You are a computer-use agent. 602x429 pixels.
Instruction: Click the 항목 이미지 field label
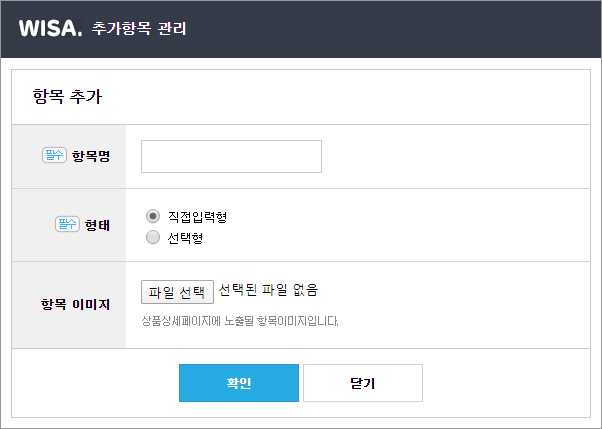pyautogui.click(x=76, y=304)
